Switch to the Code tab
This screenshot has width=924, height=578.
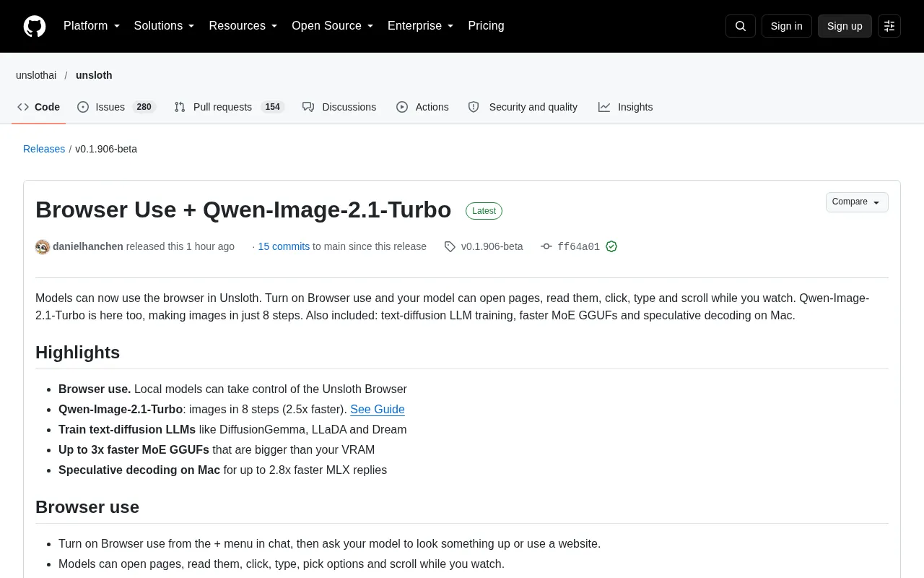coord(39,107)
